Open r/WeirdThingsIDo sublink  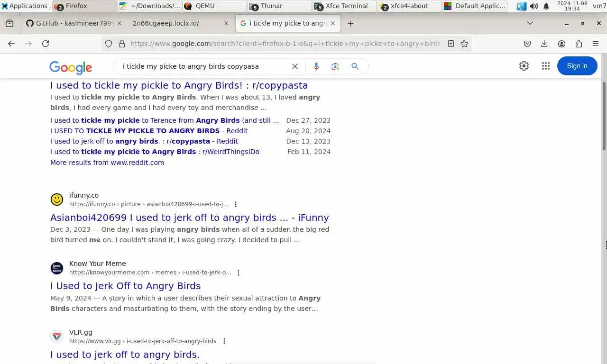[x=155, y=152]
